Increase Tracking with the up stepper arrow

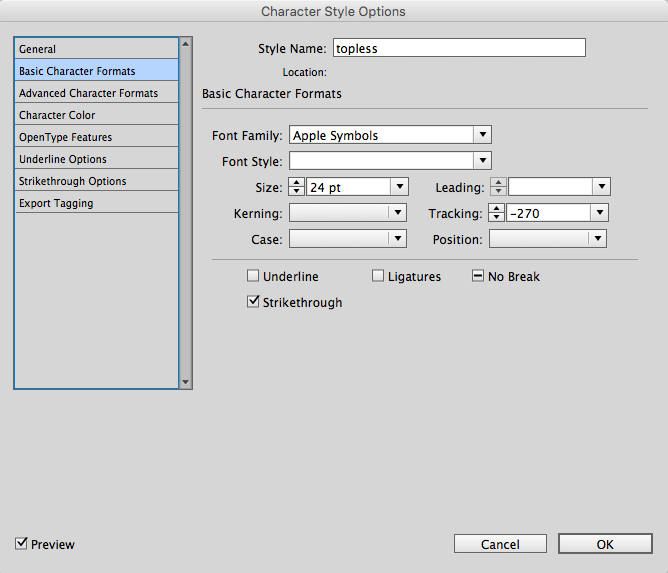point(496,208)
